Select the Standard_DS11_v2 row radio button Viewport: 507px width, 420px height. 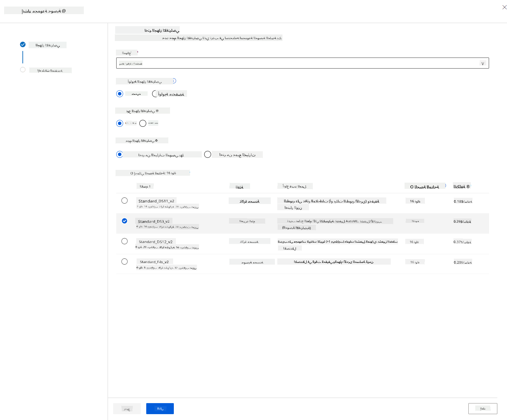125,201
